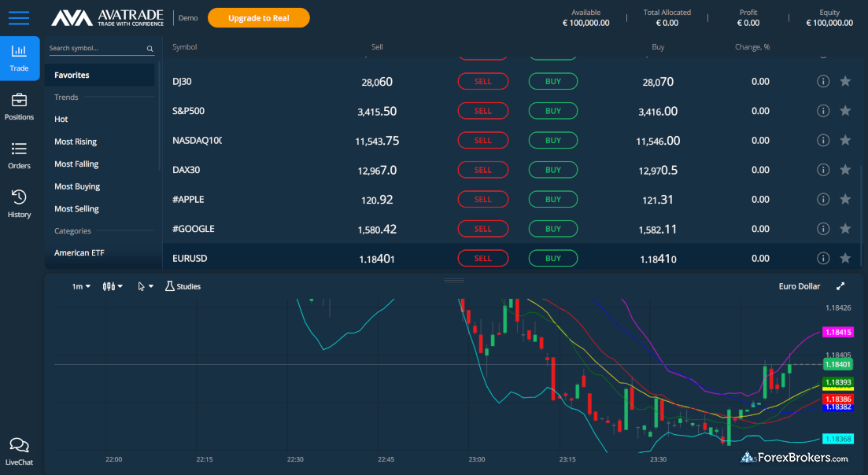
Task: Open the candlestick chart type dropdown
Action: 113,286
